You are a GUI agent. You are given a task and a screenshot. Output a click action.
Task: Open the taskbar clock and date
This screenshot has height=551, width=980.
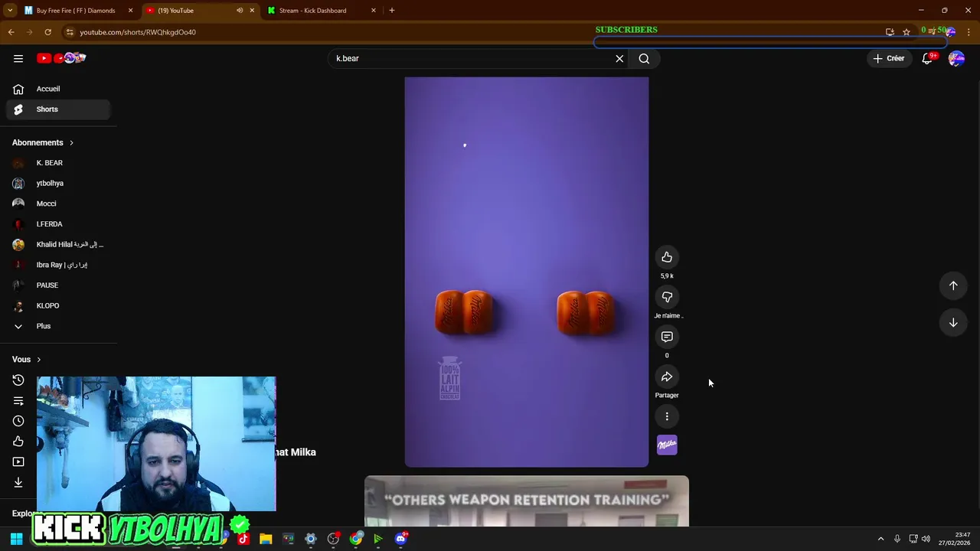[x=955, y=539]
